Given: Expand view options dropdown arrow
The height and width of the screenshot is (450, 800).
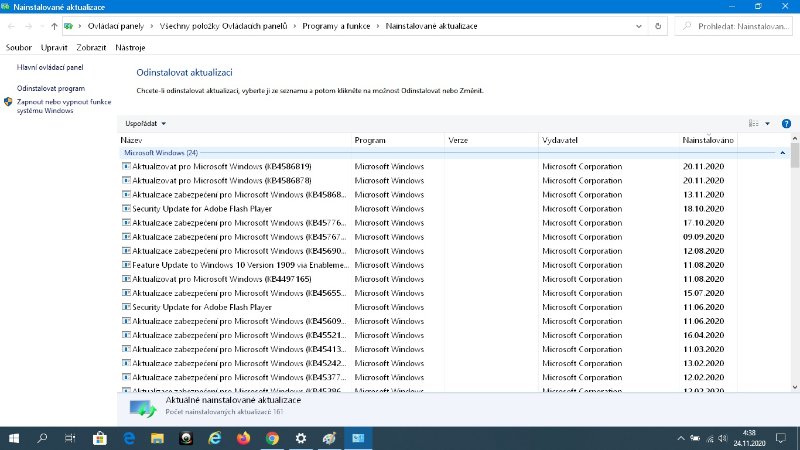Looking at the screenshot, I should pos(767,123).
